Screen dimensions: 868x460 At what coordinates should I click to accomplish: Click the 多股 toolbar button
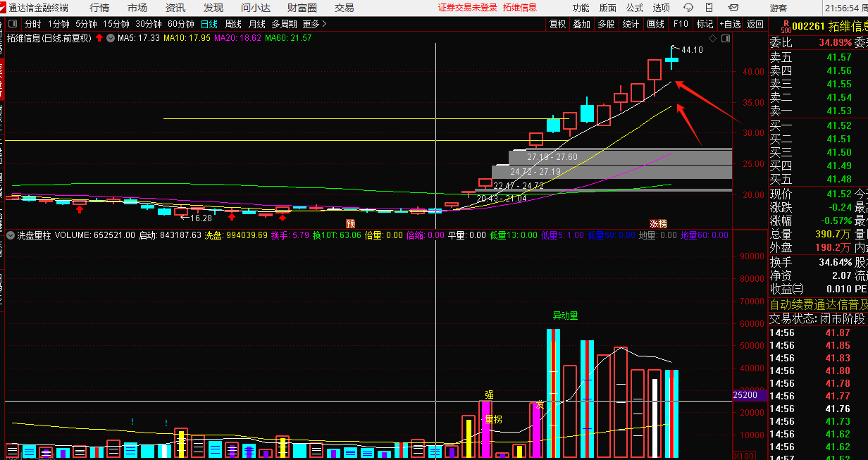(x=605, y=24)
